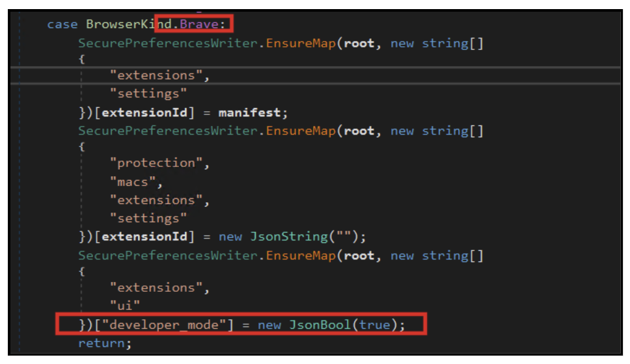Click the "new" keyword before JsonString
Viewport: 630px width, 364px height.
tap(230, 237)
